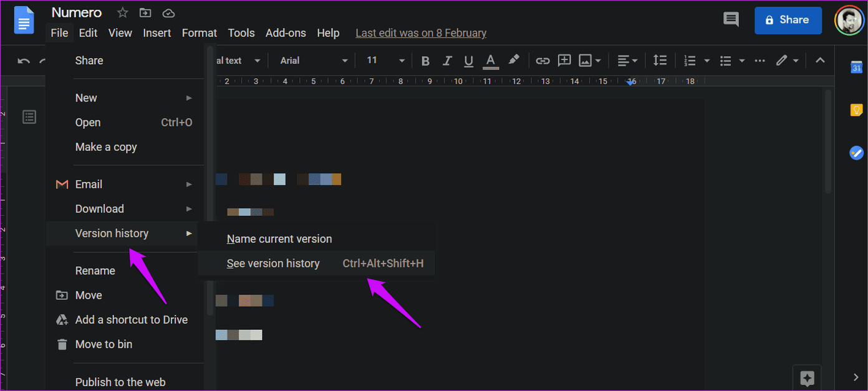Open the Arial font dropdown
The image size is (868, 391).
pos(314,60)
